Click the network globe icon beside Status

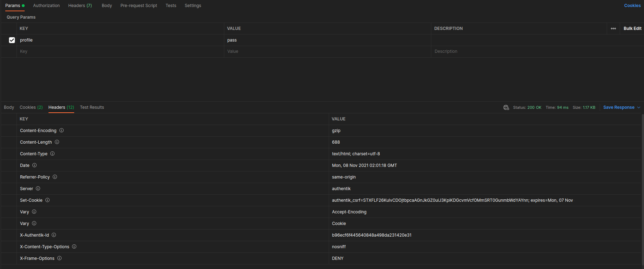[506, 107]
